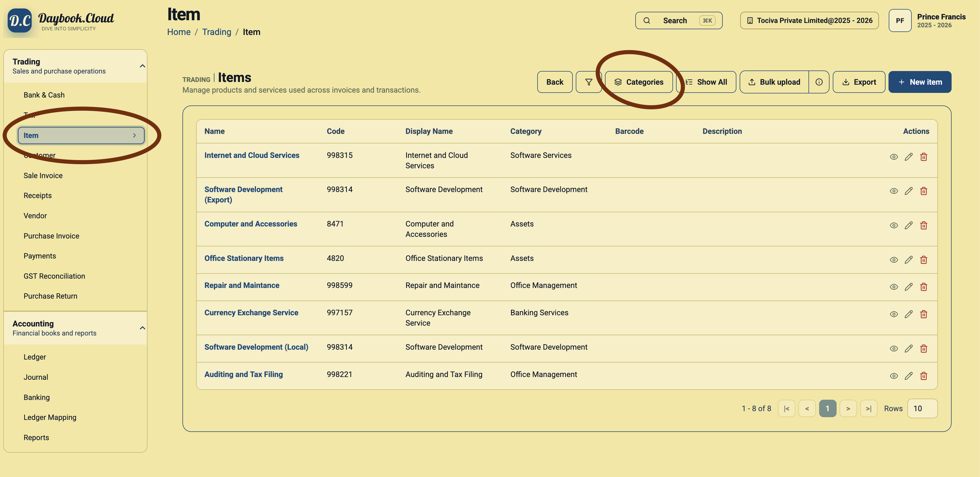Open Vendor in sidebar
Image resolution: width=980 pixels, height=477 pixels.
[x=35, y=216]
